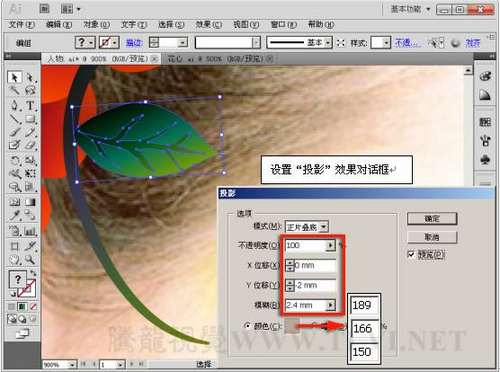The height and width of the screenshot is (372, 500).
Task: Open the 模式 blend mode dropdown
Action: tap(323, 227)
